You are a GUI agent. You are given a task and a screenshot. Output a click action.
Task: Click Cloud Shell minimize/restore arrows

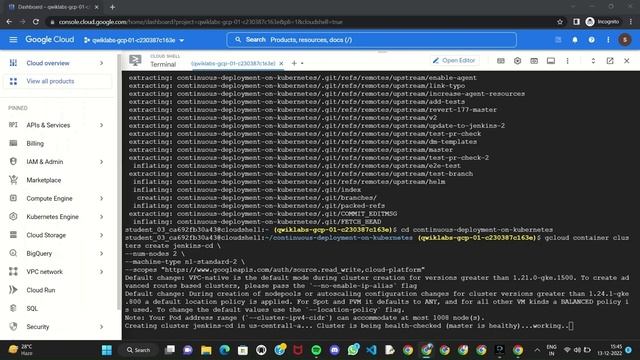(593, 61)
